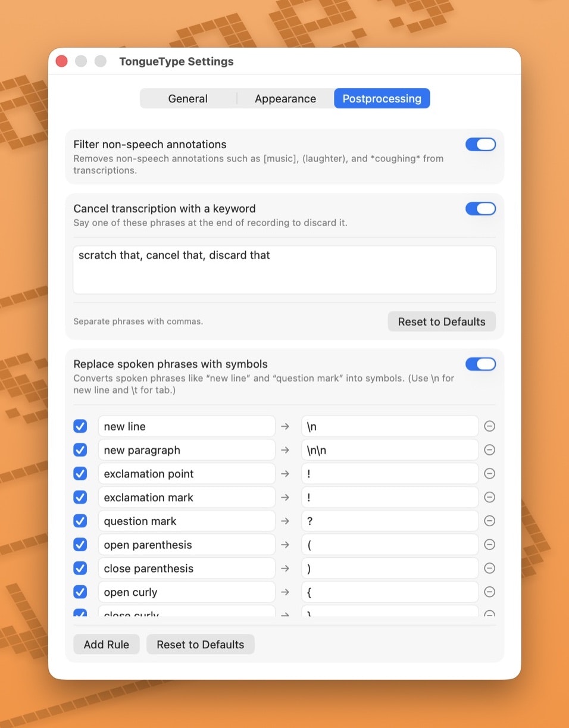Edit the "close parenthesis" phrase field

click(186, 568)
